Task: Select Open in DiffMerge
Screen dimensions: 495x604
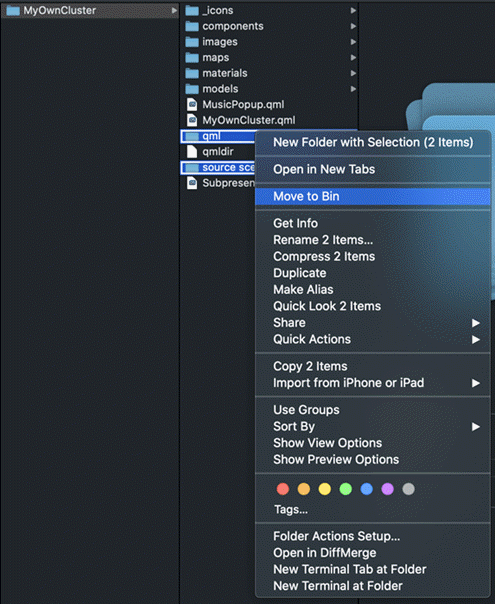Action: pyautogui.click(x=373, y=553)
